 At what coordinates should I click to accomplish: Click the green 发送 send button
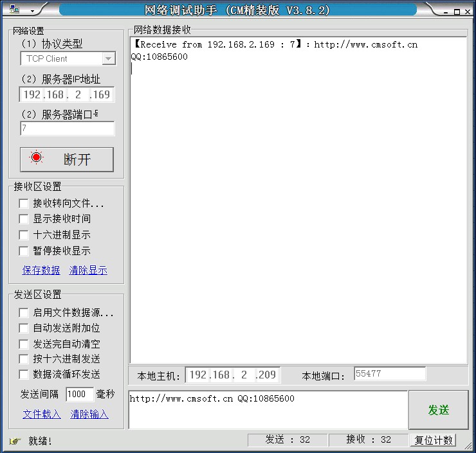tap(438, 410)
